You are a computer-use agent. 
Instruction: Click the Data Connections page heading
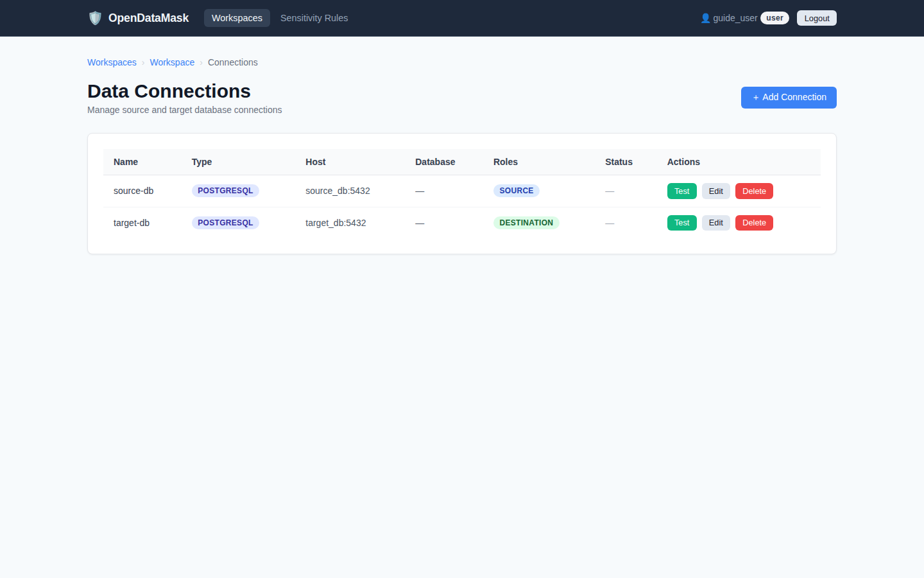point(169,91)
